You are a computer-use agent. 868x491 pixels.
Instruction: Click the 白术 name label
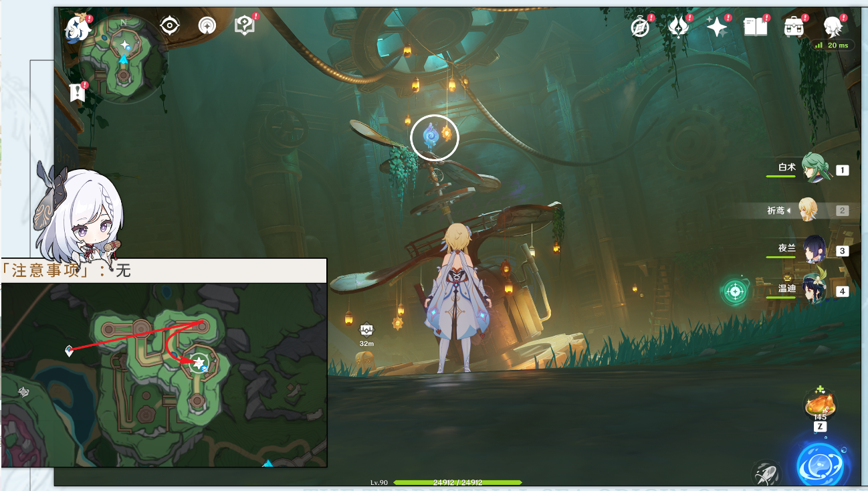pos(787,167)
